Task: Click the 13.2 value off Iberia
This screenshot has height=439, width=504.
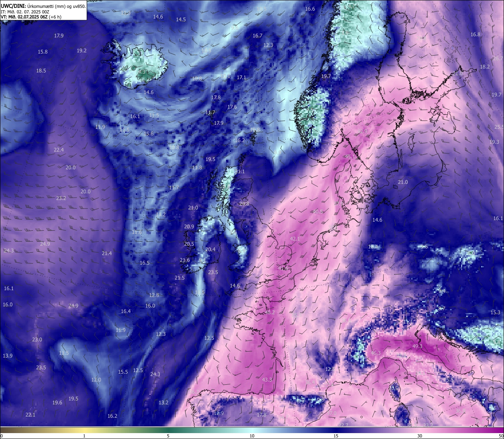Action: tap(163, 402)
